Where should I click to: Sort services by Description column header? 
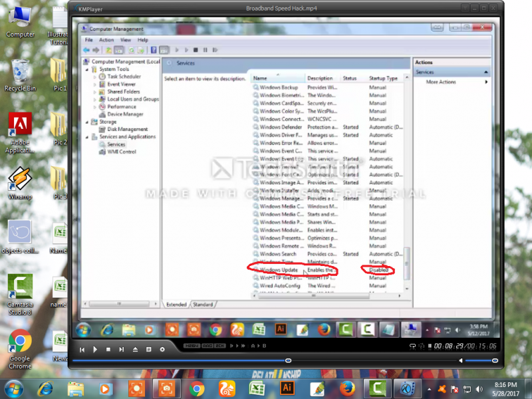pos(323,78)
